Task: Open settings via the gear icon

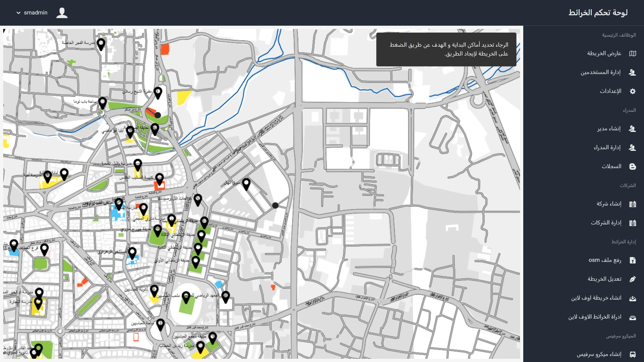Action: click(x=633, y=91)
